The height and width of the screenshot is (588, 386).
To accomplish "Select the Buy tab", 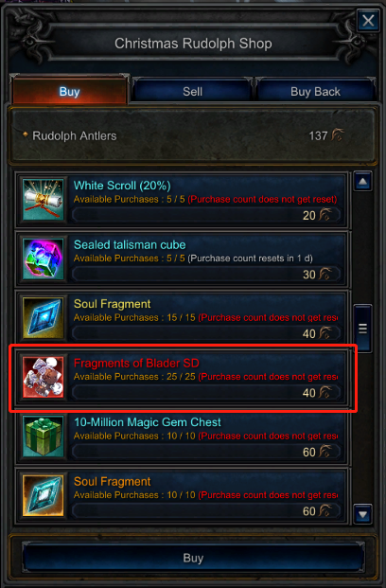I will [x=69, y=90].
